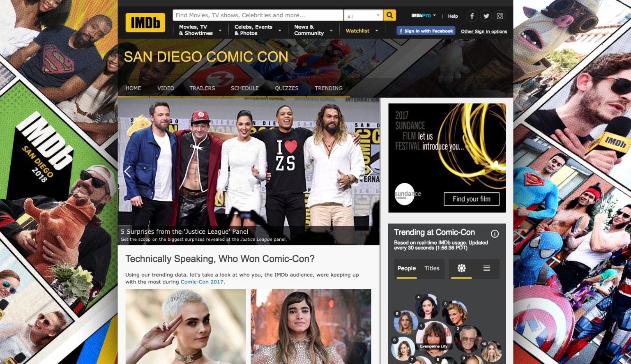
Task: Expand the Celebs, Events & Photos menu
Action: pyautogui.click(x=258, y=30)
